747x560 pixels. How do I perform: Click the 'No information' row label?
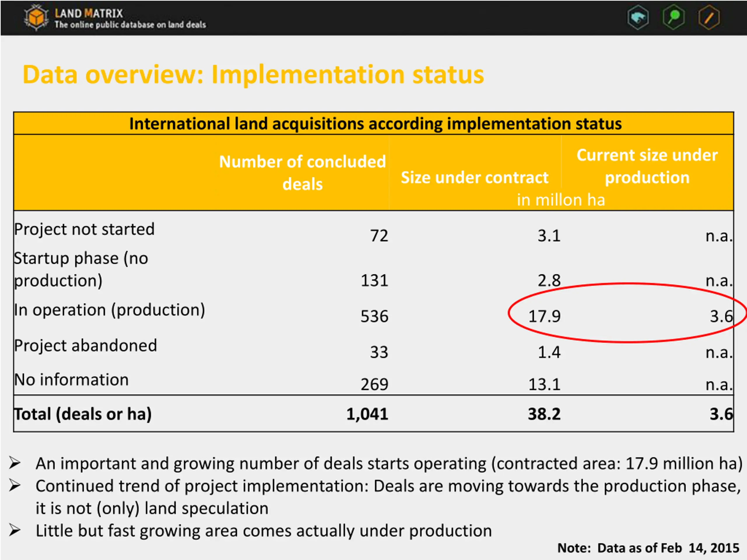71,380
